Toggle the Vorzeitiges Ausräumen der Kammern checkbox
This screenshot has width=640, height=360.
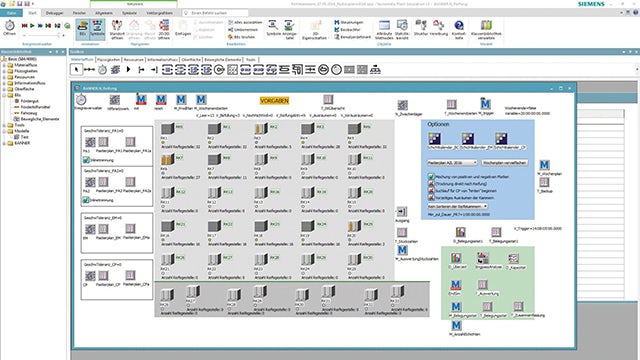(431, 198)
